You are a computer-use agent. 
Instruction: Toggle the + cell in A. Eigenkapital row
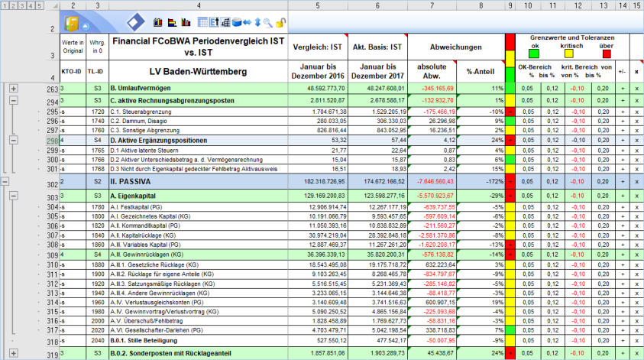[622, 196]
